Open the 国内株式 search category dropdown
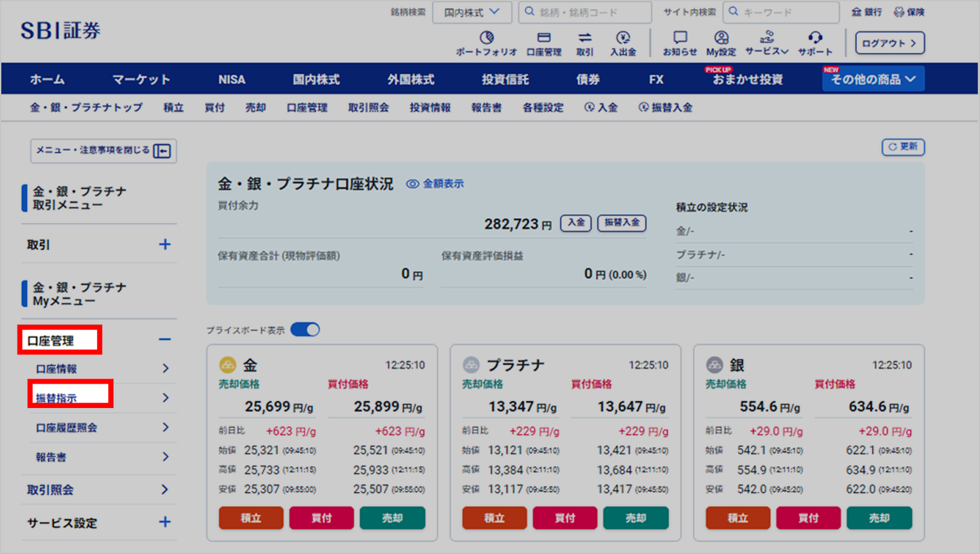The image size is (980, 554). [472, 12]
